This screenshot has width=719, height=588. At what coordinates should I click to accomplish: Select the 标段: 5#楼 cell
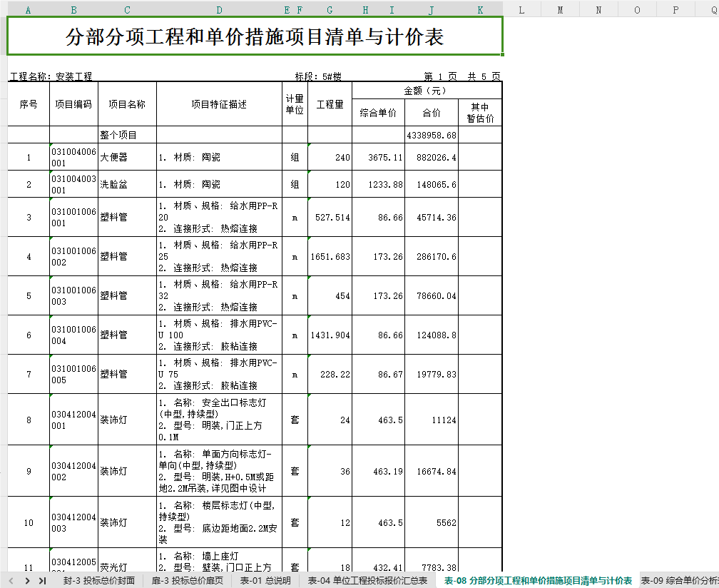pos(318,76)
